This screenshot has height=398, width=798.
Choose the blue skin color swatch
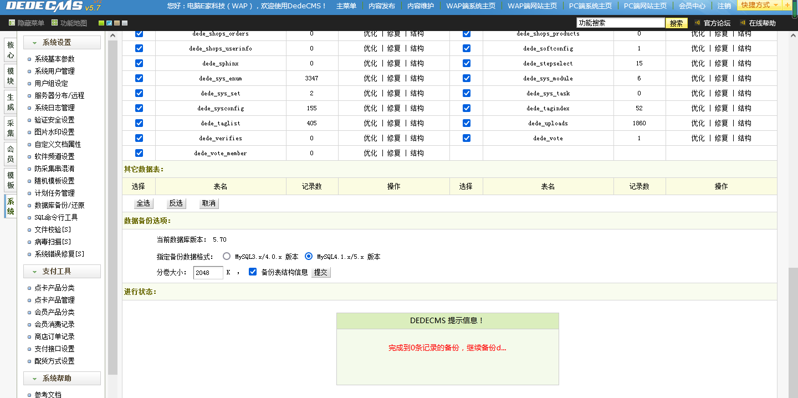(x=109, y=23)
